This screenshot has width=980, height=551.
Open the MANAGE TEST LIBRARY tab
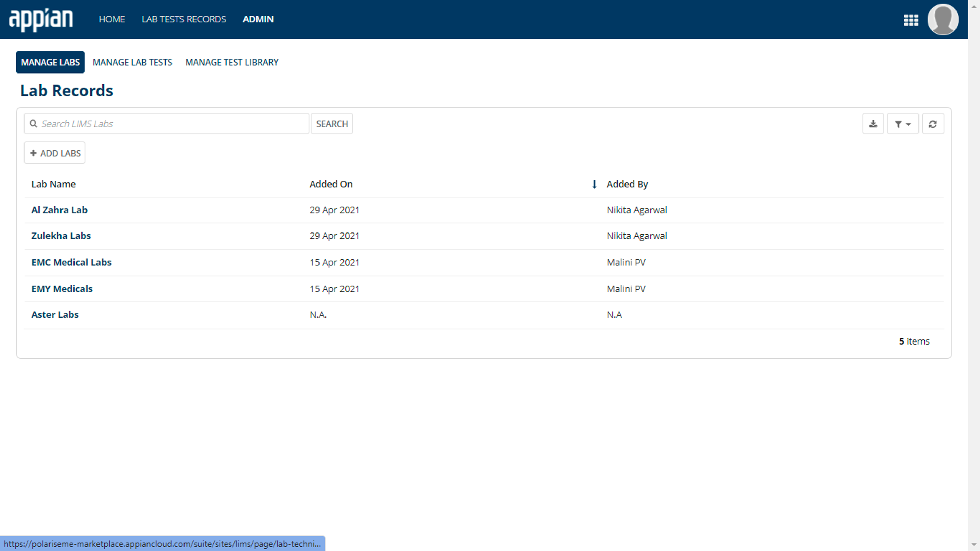click(x=232, y=62)
